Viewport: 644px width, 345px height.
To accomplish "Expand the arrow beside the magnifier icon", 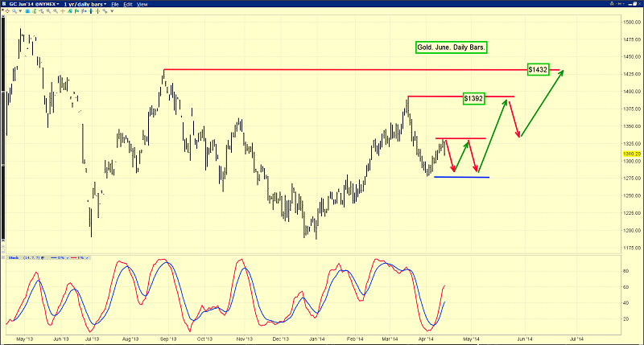I will 20,11.
